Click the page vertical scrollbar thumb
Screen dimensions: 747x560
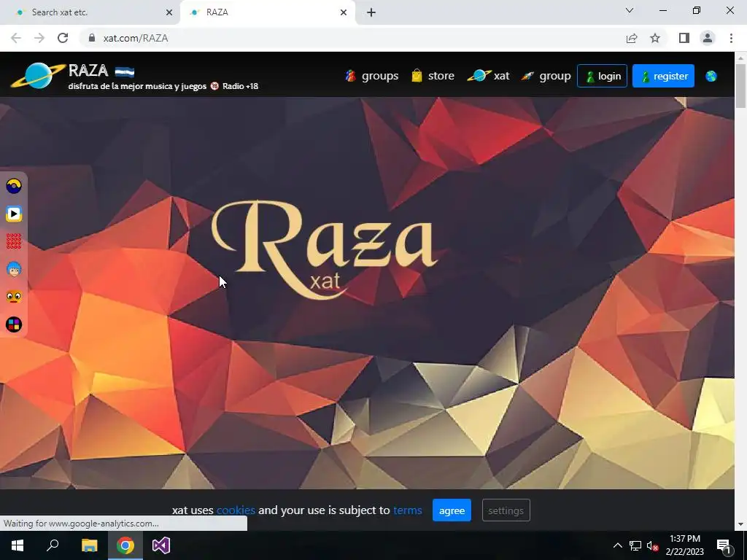[740, 86]
